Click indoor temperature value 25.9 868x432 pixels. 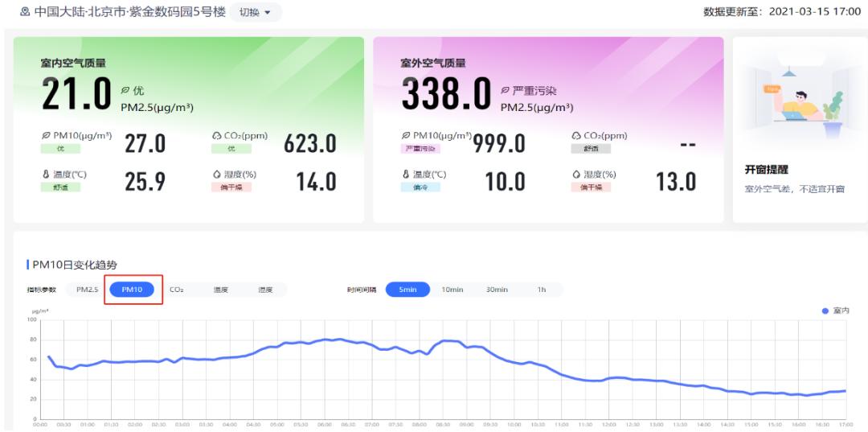click(x=145, y=182)
